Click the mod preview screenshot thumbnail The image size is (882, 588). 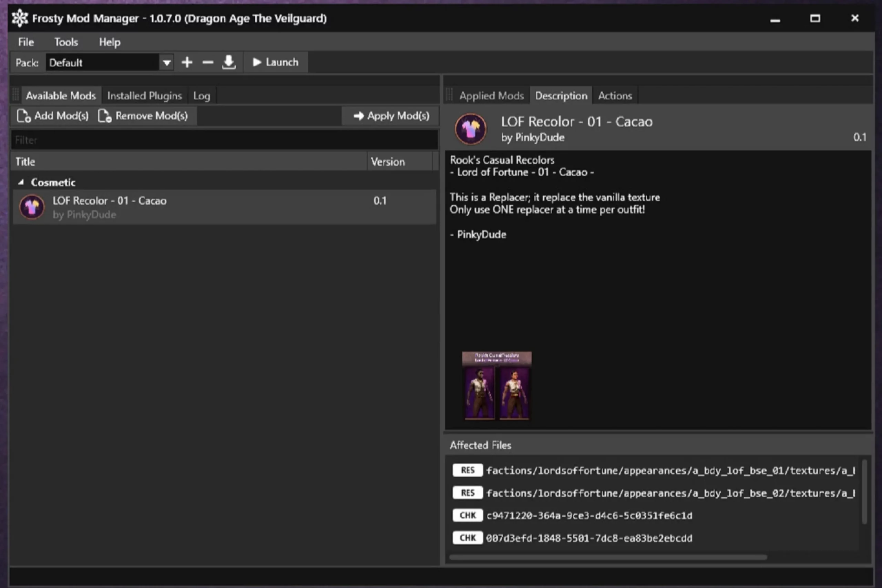click(x=496, y=385)
